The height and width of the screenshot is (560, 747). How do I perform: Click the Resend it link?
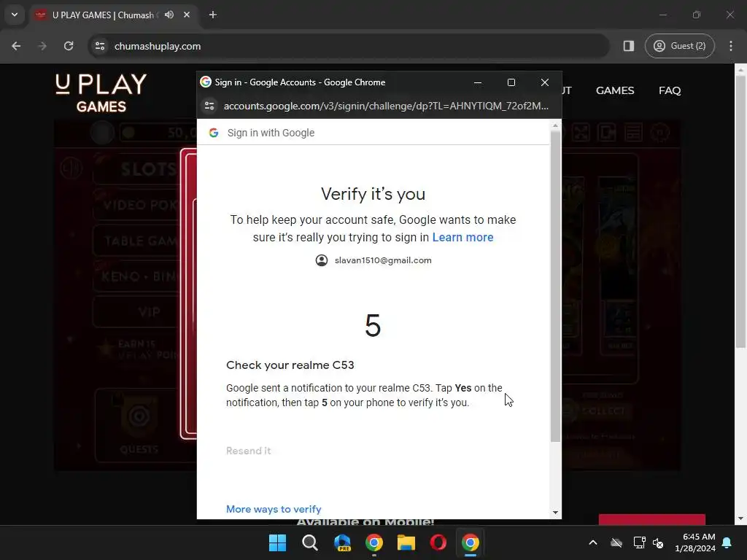pos(248,451)
